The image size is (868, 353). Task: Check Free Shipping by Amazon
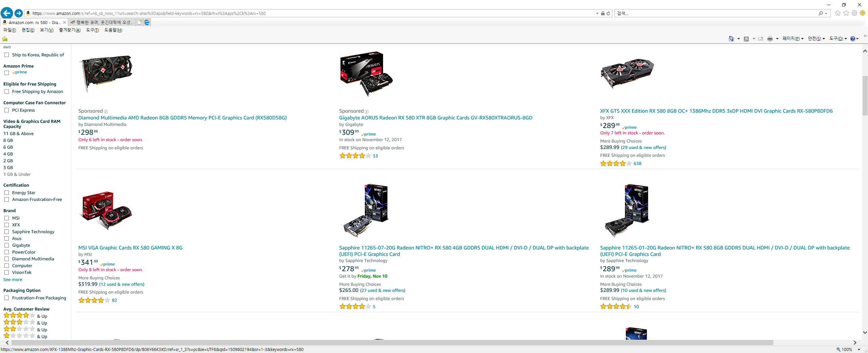(6, 92)
